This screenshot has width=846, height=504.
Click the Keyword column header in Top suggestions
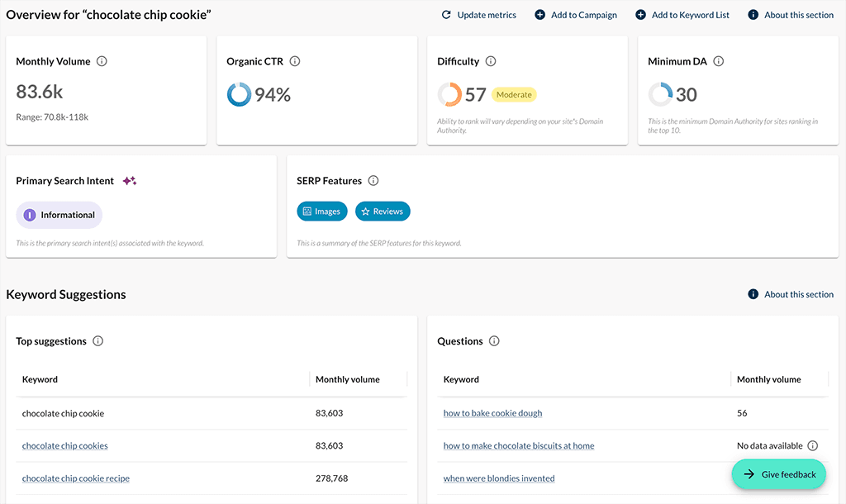click(40, 379)
